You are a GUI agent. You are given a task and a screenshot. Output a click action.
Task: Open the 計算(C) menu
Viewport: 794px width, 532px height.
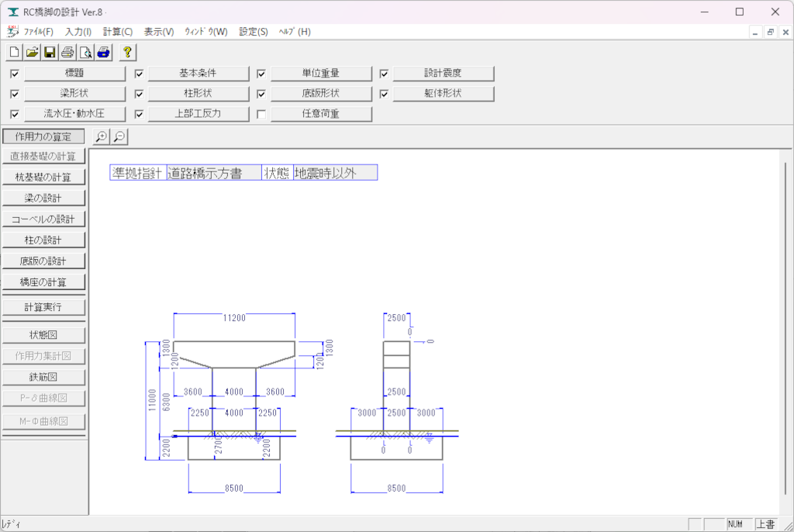pos(118,32)
